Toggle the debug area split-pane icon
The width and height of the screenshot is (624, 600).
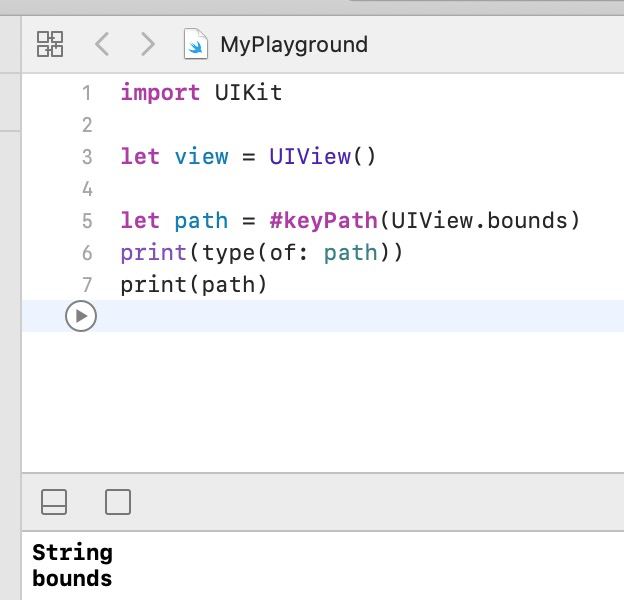(x=54, y=502)
